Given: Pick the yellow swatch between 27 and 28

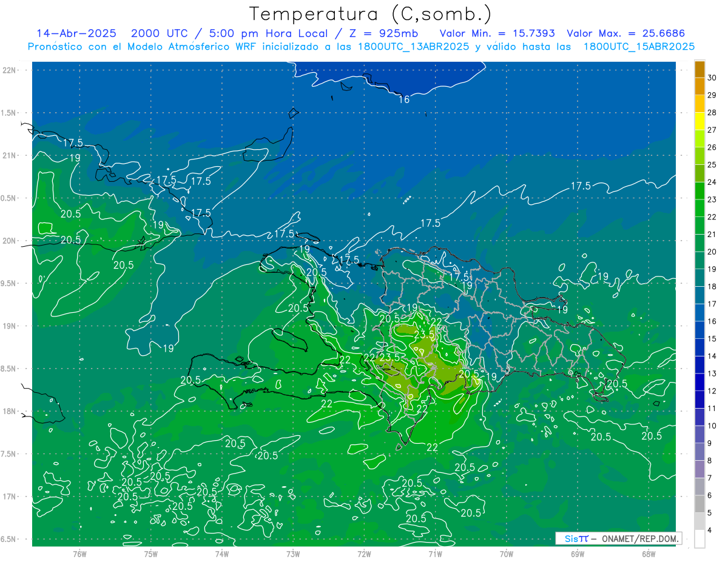Looking at the screenshot, I should (700, 121).
